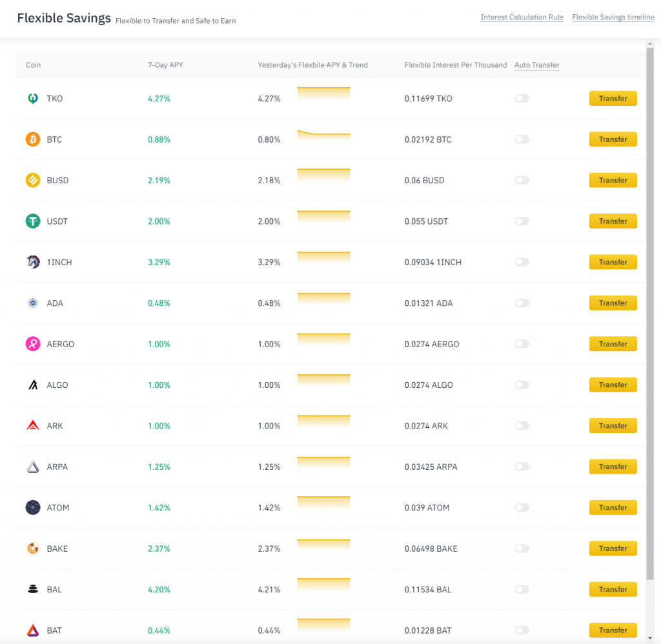
Task: Click the BTC 0.88% 7-day APY
Action: [159, 139]
